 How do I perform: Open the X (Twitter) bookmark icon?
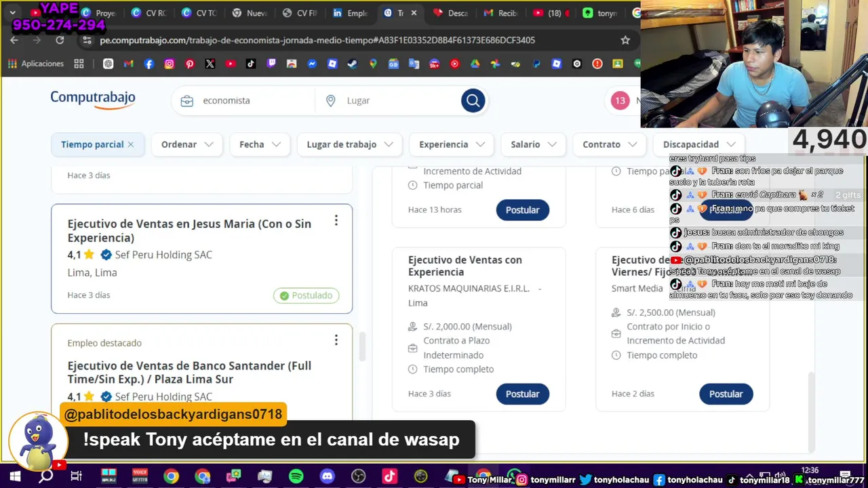tap(210, 64)
